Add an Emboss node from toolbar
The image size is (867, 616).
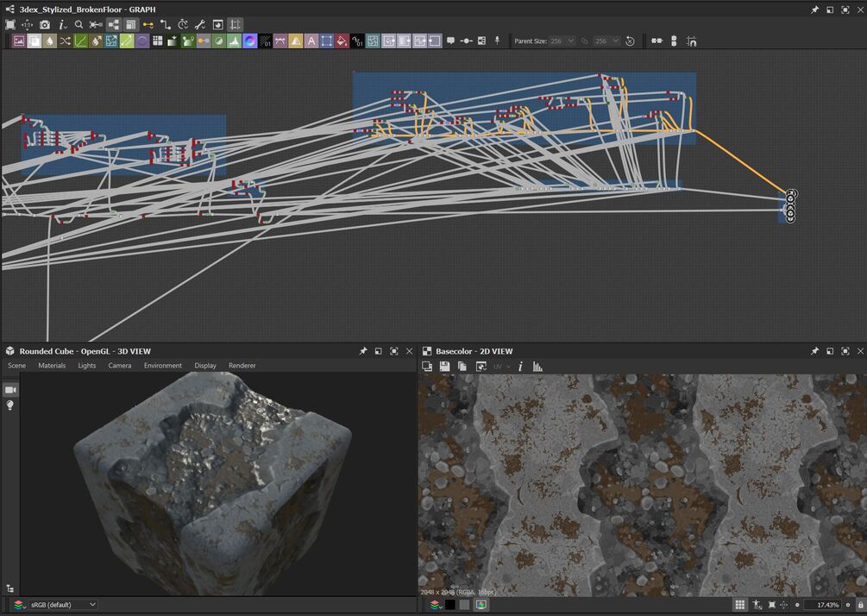[142, 41]
